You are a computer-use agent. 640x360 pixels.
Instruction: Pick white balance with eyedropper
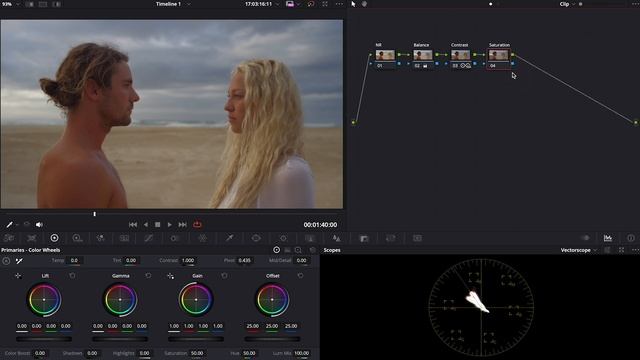(19, 260)
